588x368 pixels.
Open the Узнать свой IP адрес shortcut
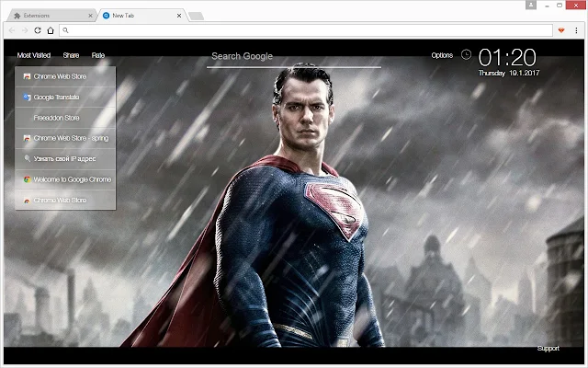(x=65, y=159)
